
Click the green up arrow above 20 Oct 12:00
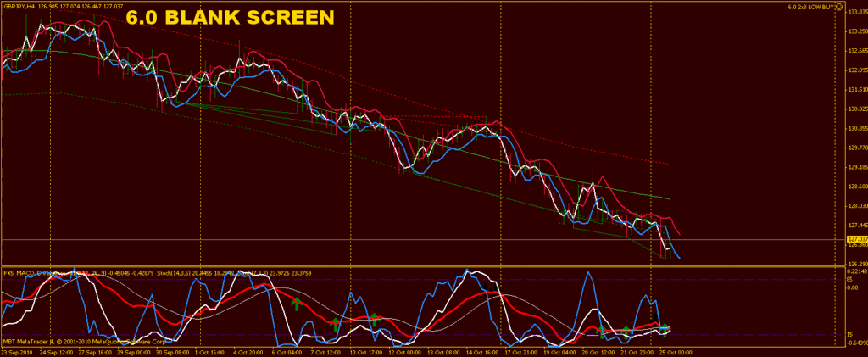click(601, 332)
